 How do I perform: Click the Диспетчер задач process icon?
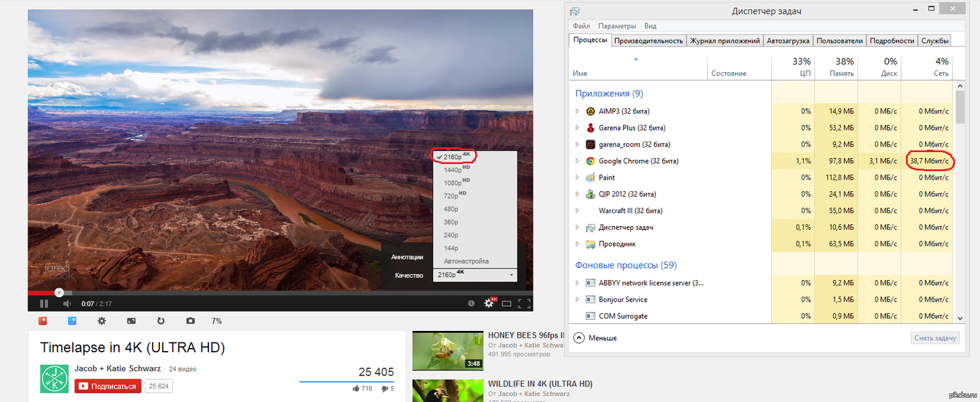point(590,227)
